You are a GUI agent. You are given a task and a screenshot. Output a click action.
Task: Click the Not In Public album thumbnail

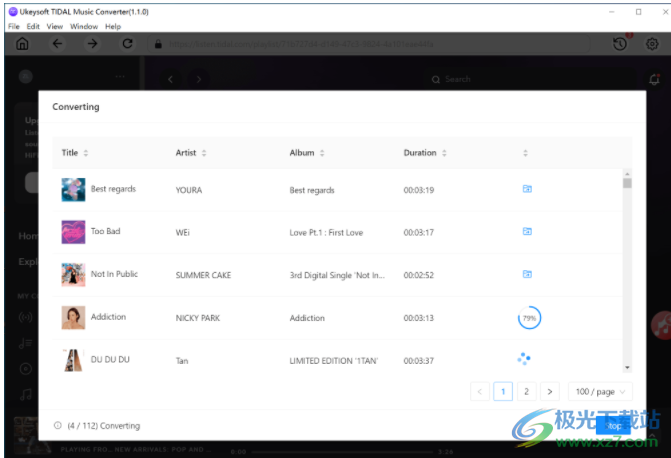click(73, 275)
